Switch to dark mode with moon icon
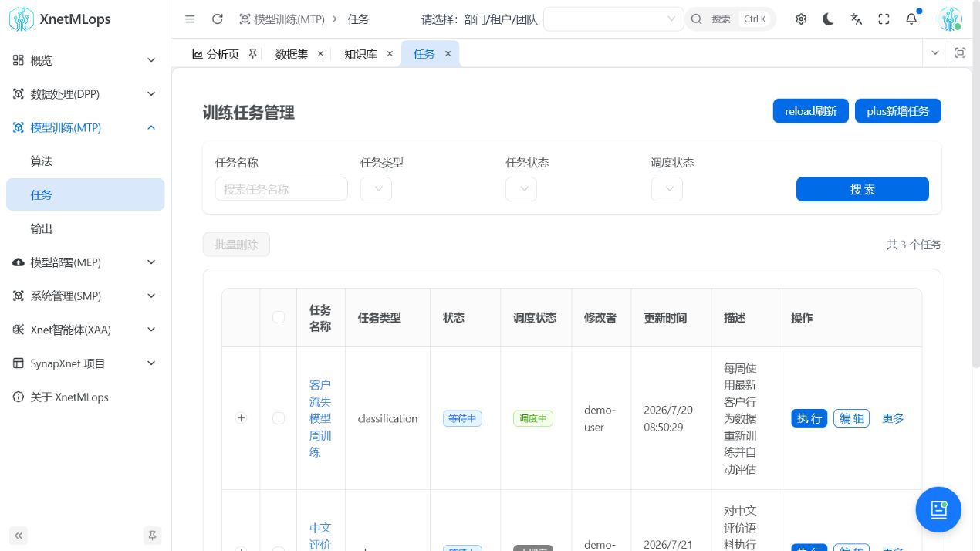This screenshot has height=551, width=980. pyautogui.click(x=828, y=19)
